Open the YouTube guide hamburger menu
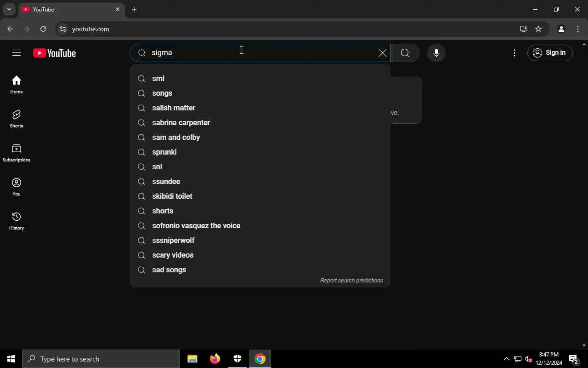 pos(17,53)
